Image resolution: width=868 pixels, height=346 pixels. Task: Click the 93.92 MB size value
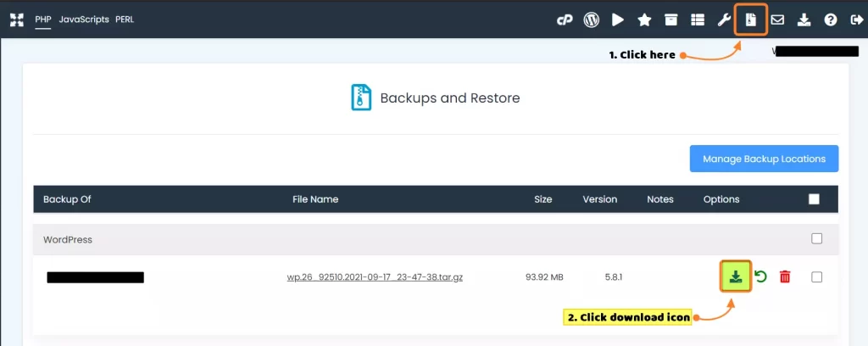[x=545, y=276]
